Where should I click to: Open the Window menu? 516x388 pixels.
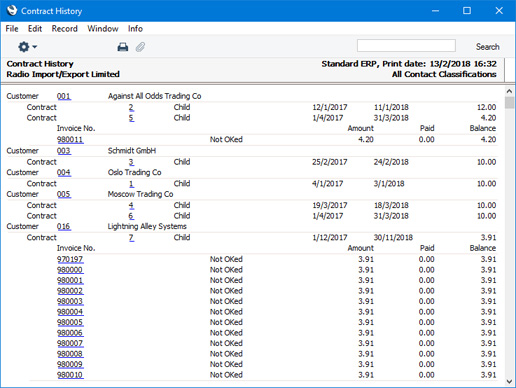pos(103,29)
